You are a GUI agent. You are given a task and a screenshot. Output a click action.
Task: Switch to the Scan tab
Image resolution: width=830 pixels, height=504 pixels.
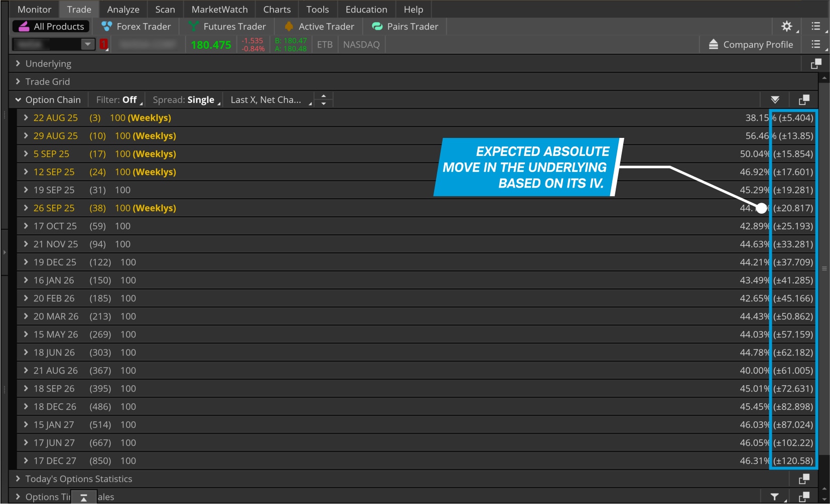(165, 10)
